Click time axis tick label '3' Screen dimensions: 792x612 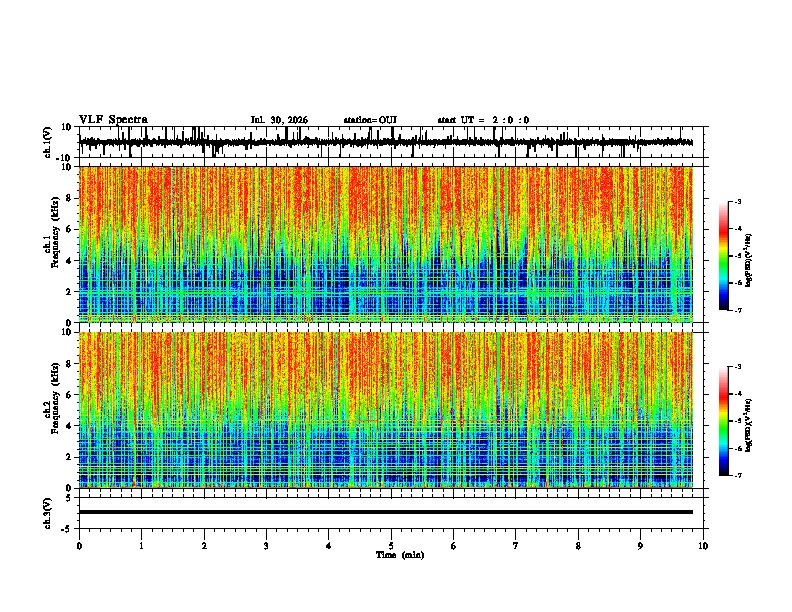pos(266,546)
